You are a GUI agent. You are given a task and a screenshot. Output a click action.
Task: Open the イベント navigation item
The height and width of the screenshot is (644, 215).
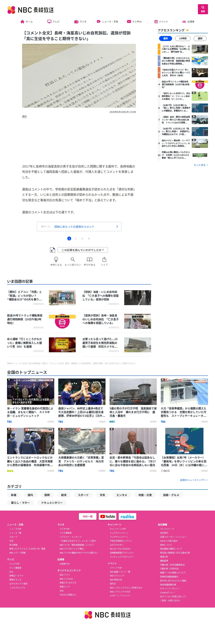[x=161, y=22]
